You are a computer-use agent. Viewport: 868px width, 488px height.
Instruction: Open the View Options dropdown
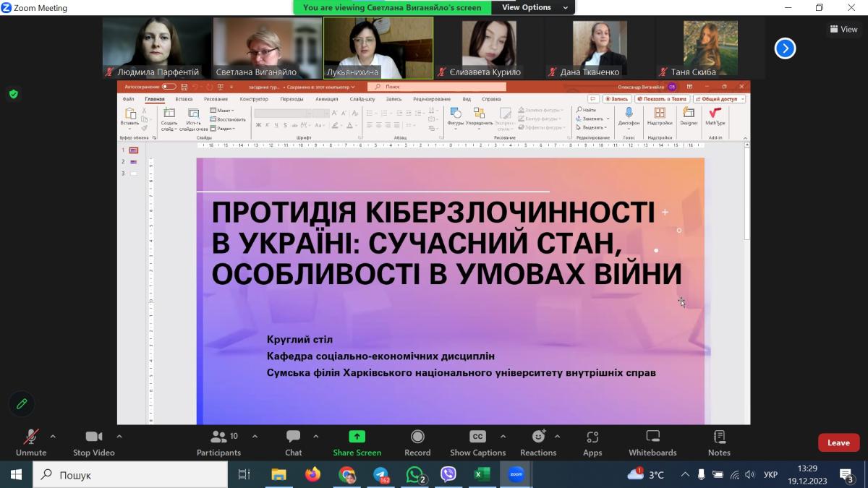coord(532,7)
